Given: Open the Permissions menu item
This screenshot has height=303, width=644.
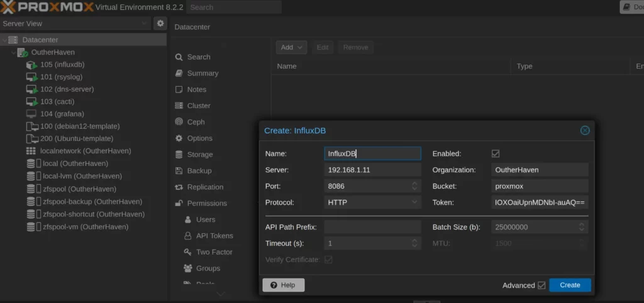Looking at the screenshot, I should pyautogui.click(x=207, y=203).
